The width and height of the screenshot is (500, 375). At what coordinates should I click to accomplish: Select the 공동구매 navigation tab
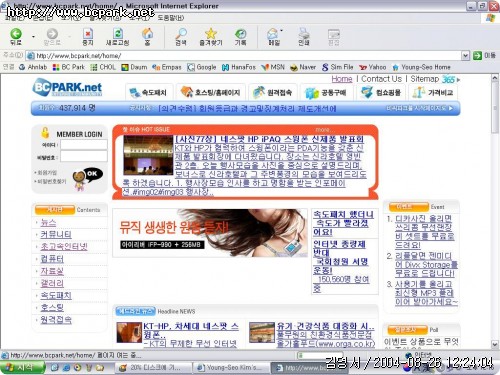[x=326, y=92]
